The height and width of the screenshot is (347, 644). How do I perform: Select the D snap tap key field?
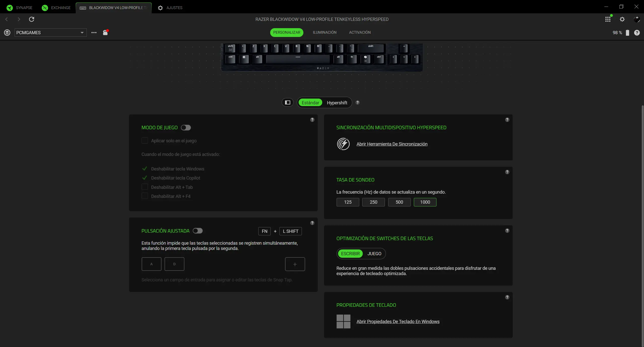click(174, 264)
